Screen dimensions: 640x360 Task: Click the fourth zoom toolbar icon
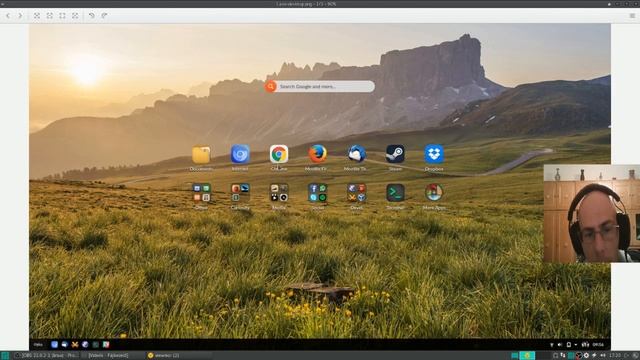[75, 16]
